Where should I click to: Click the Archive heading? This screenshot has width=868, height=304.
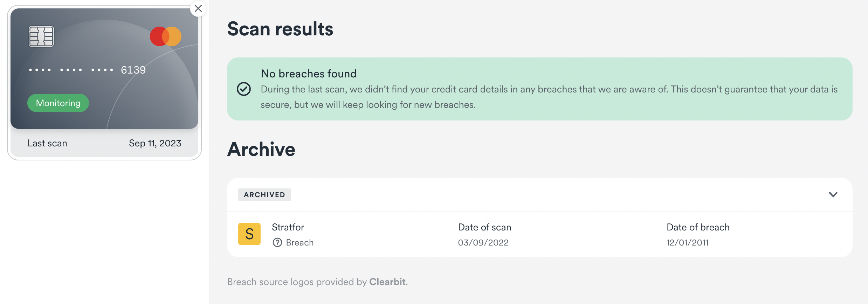(261, 149)
